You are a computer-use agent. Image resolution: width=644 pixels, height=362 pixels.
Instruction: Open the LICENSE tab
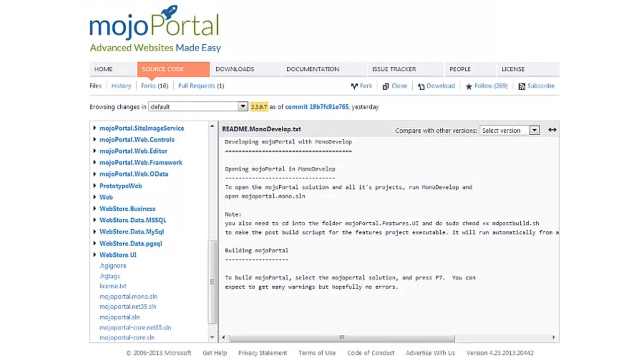(528, 69)
